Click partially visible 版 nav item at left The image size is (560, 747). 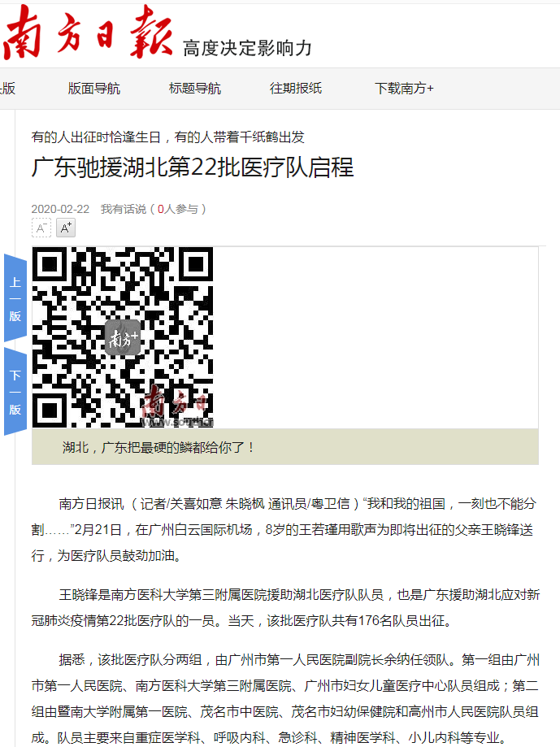pos(7,89)
